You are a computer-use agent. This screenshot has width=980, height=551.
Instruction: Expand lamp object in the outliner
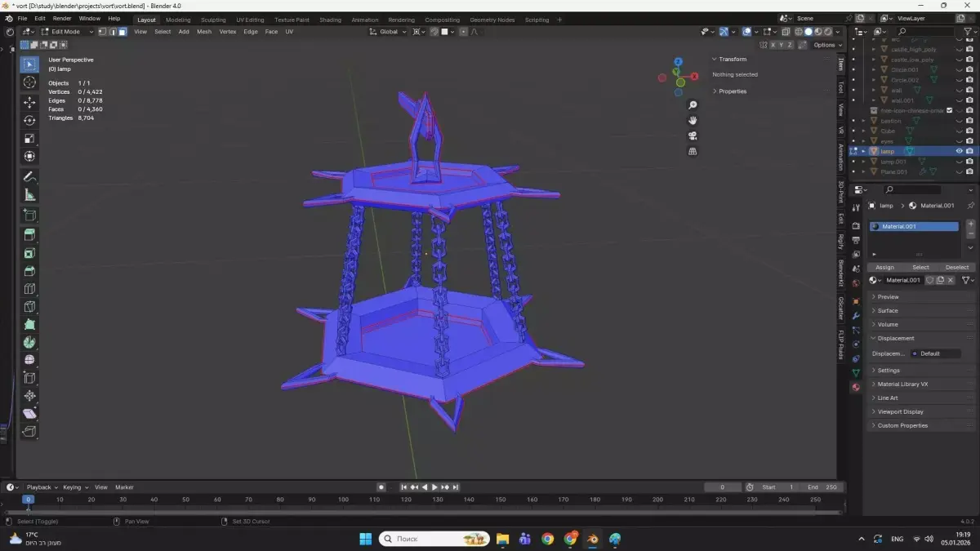(x=864, y=151)
